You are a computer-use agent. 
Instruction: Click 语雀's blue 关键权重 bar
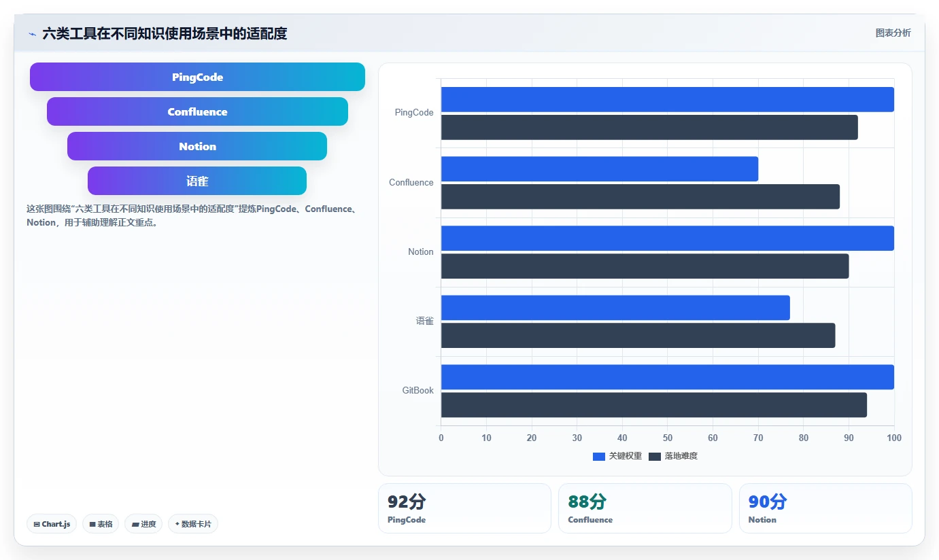[615, 307]
